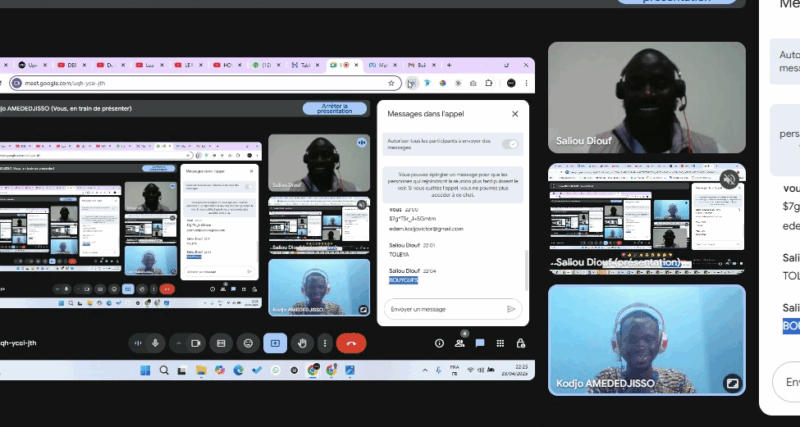Toggle allow participants to send messages
This screenshot has width=800, height=427.
tap(510, 145)
